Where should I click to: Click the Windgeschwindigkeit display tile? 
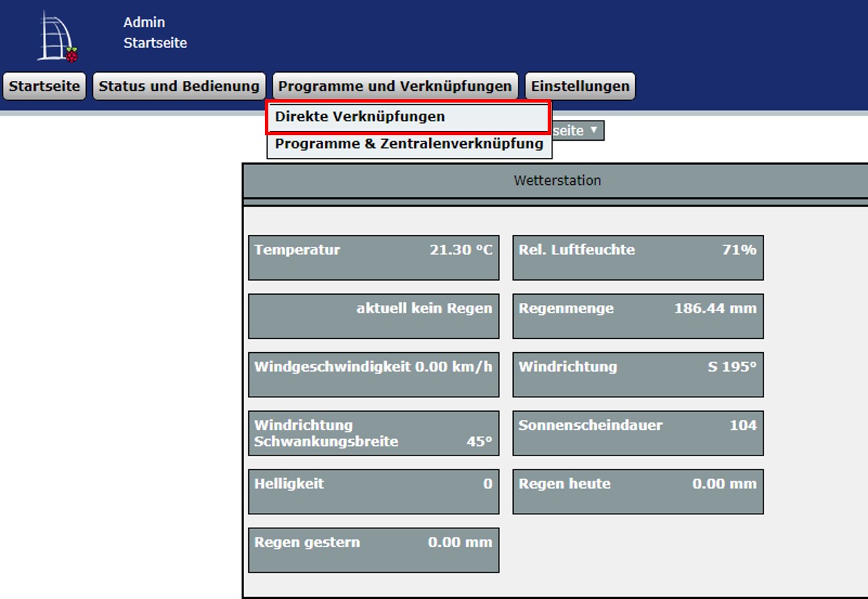[374, 374]
